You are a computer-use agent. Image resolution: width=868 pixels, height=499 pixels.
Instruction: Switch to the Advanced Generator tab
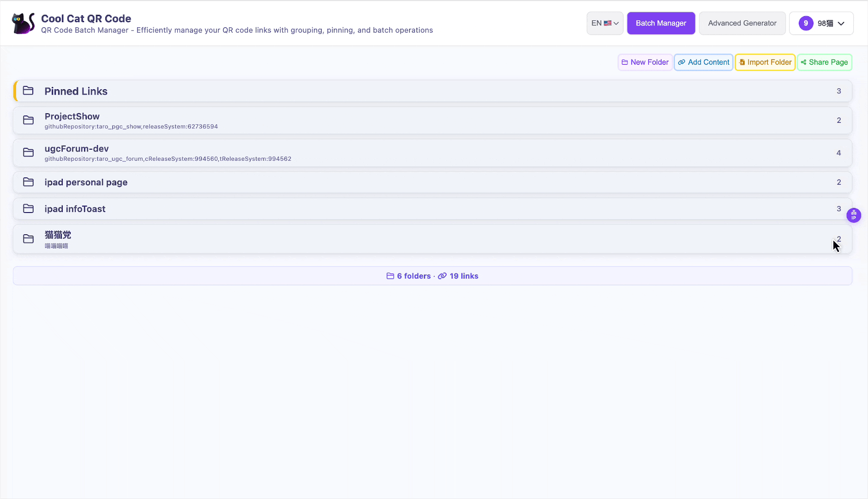point(742,23)
